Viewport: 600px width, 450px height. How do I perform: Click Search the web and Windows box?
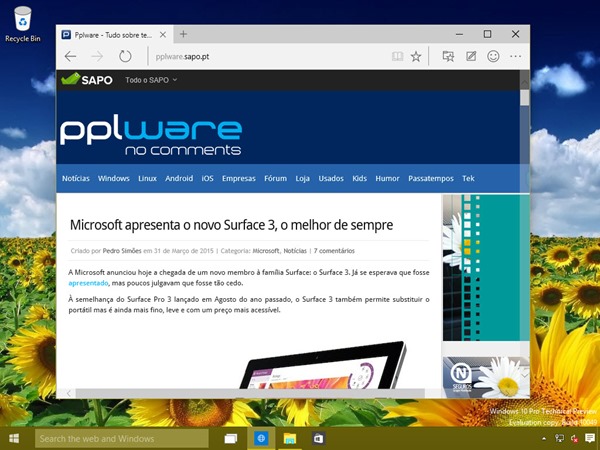122,439
